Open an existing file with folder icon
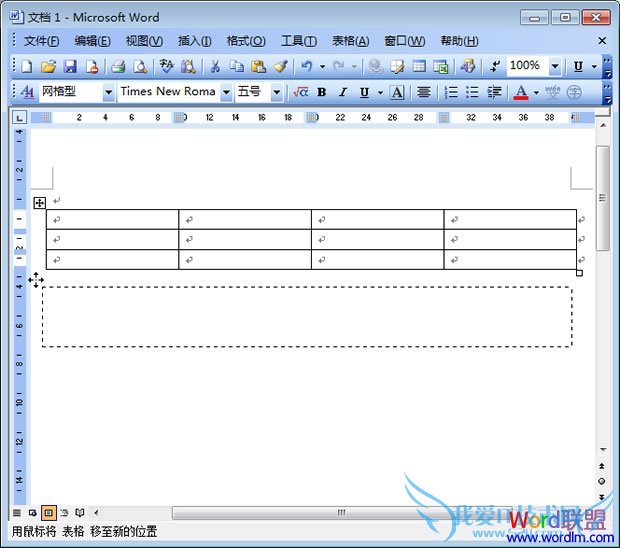Screen dimensions: 620x548 pos(48,66)
